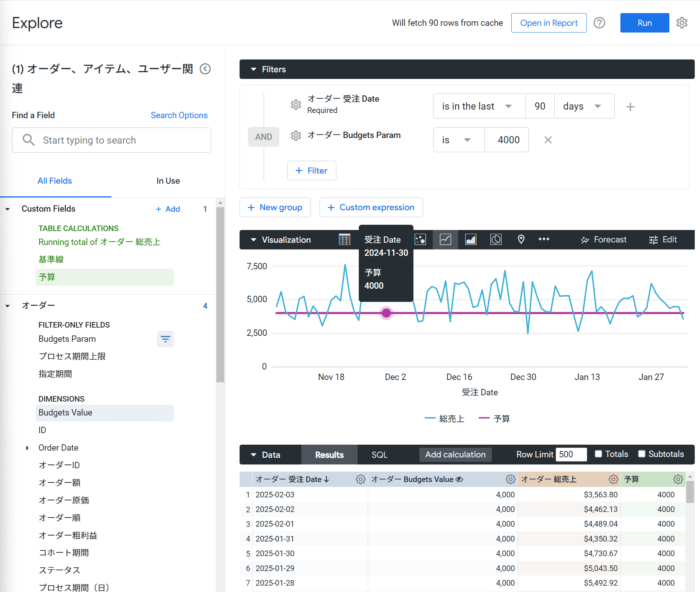Switch to SQL tab
Viewport: 700px width, 592px height.
tap(380, 455)
